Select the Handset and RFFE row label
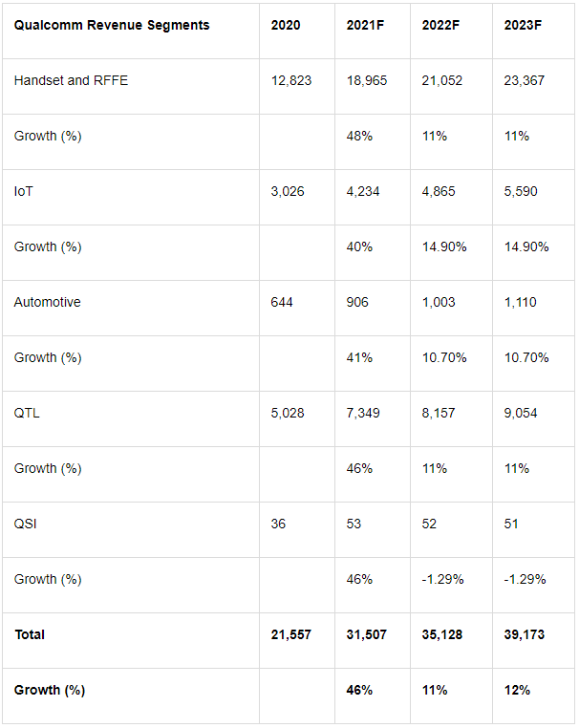The height and width of the screenshot is (728, 579). coord(71,80)
